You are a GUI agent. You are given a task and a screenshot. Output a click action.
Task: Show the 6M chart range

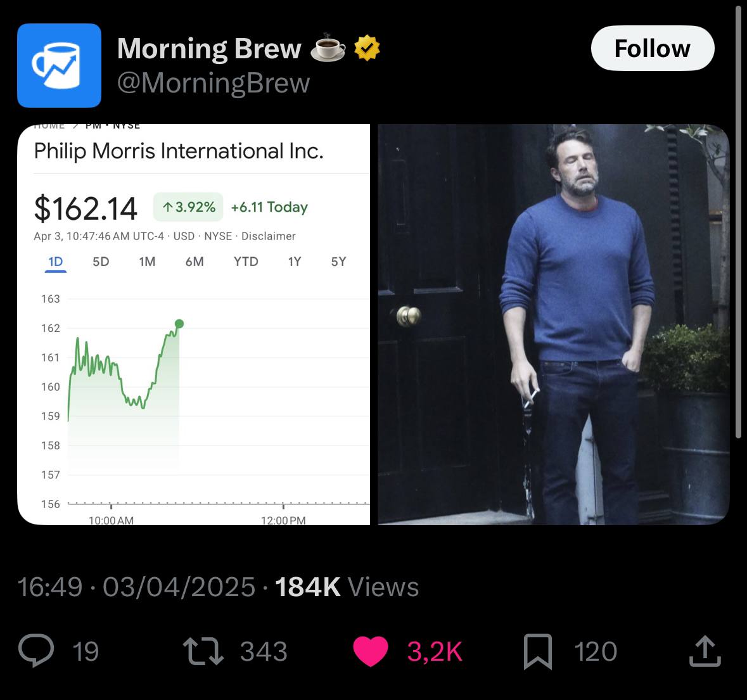(195, 262)
